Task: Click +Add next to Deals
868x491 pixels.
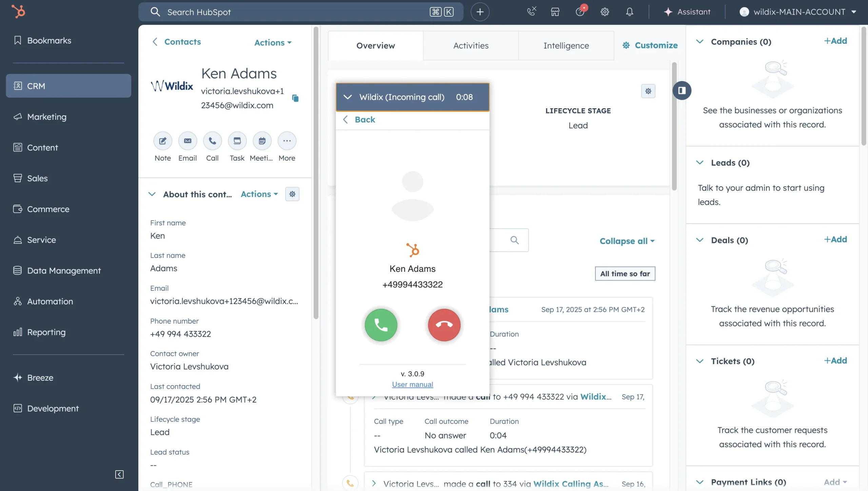Action: tap(835, 240)
